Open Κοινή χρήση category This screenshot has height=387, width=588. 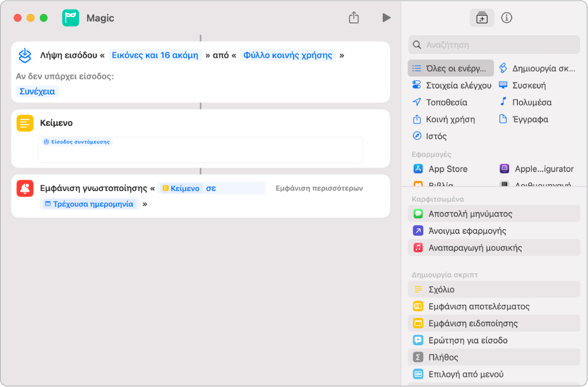(x=443, y=120)
